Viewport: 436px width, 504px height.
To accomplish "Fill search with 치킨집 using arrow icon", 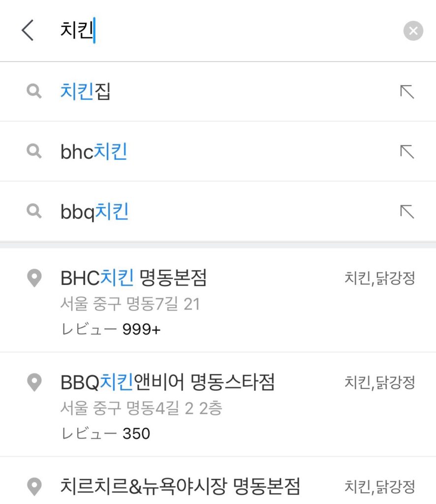I will (x=407, y=92).
